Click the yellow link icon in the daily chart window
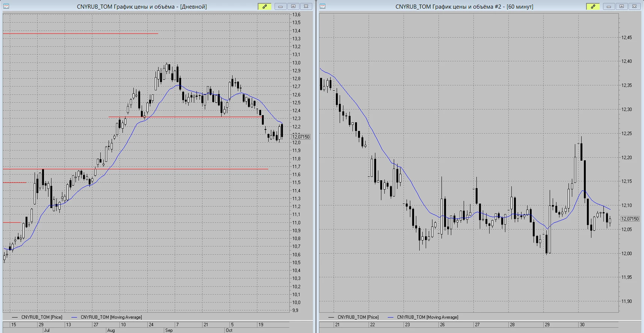644x333 pixels. pos(265,6)
